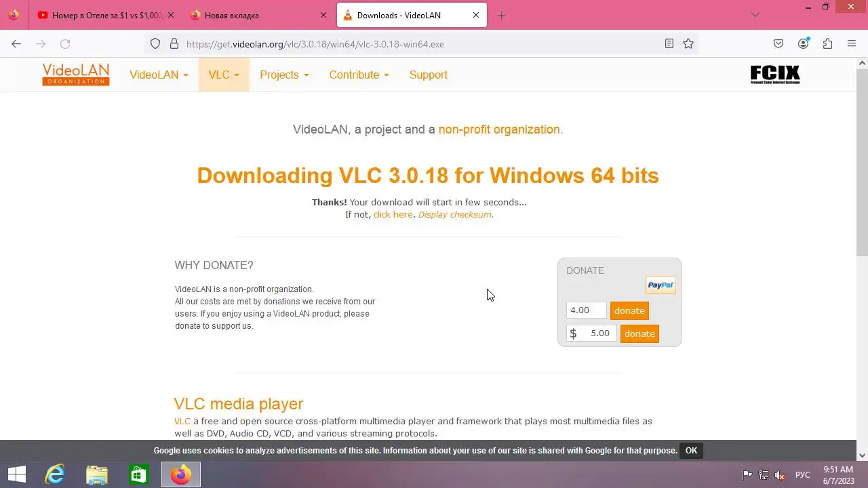The width and height of the screenshot is (868, 488).
Task: Click the PayPal logo in Donate box
Action: (660, 285)
